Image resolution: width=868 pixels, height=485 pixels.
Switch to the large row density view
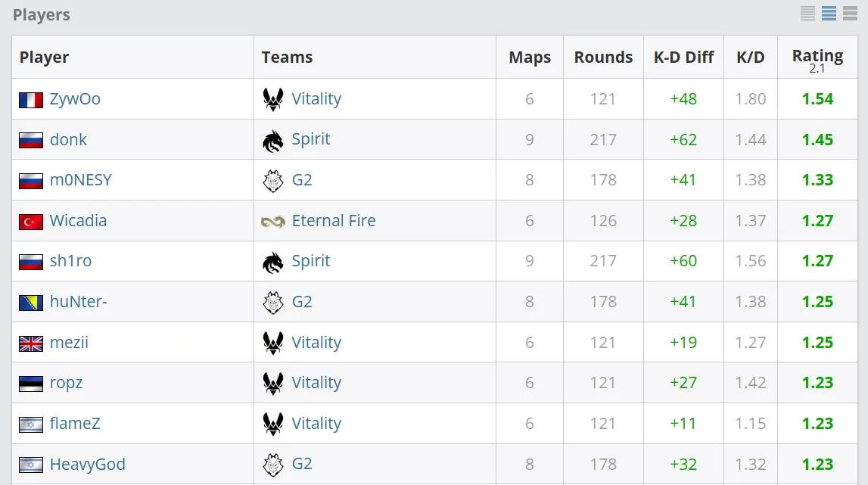tap(850, 13)
